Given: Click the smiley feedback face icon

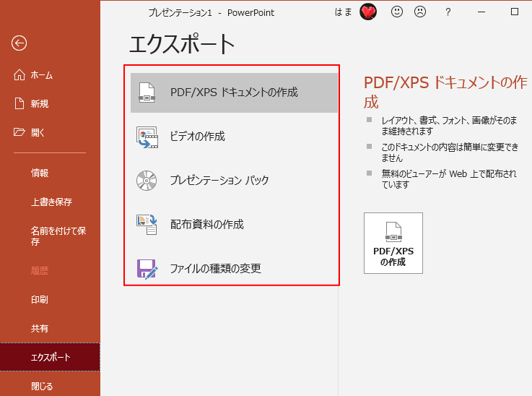Looking at the screenshot, I should [x=396, y=12].
